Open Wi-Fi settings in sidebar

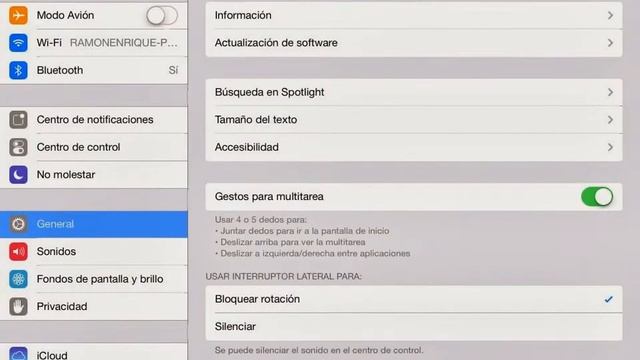click(94, 43)
